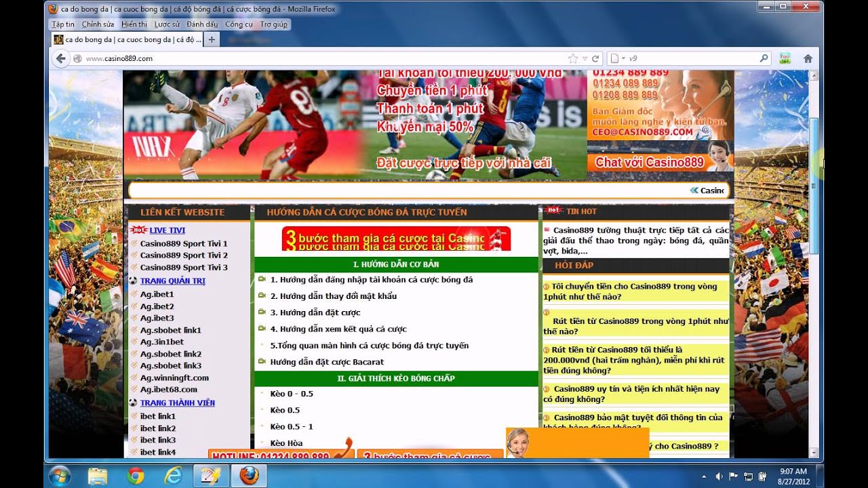The width and height of the screenshot is (868, 488).
Task: Open 'Tổng quan màn hình cá cược' link
Action: pos(370,346)
